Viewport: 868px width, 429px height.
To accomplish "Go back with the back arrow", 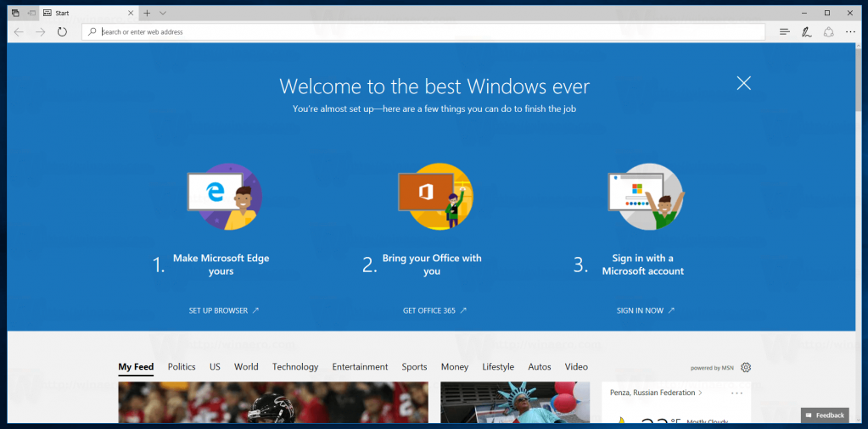I will point(19,32).
